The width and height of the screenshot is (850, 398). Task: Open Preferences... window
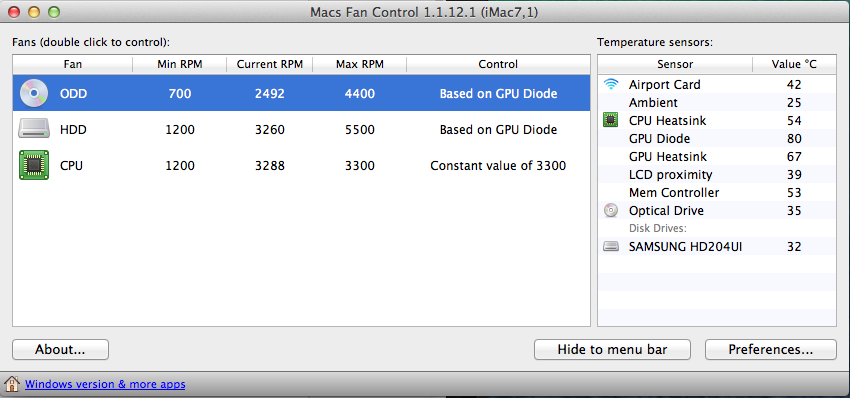(x=770, y=350)
